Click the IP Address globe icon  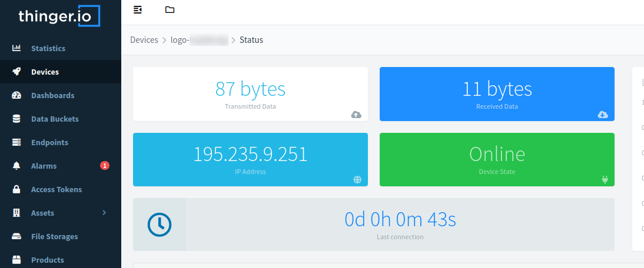tap(357, 180)
